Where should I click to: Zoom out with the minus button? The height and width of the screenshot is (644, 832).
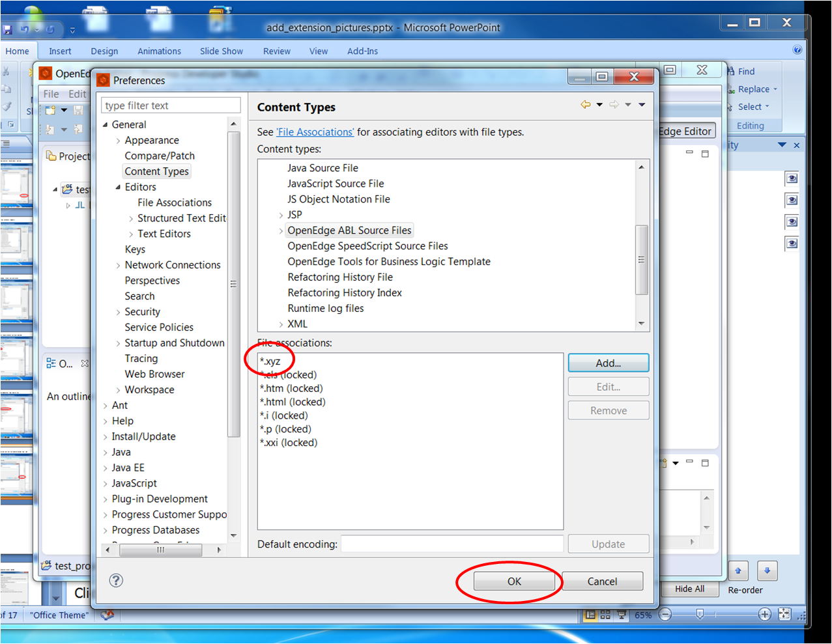[665, 615]
